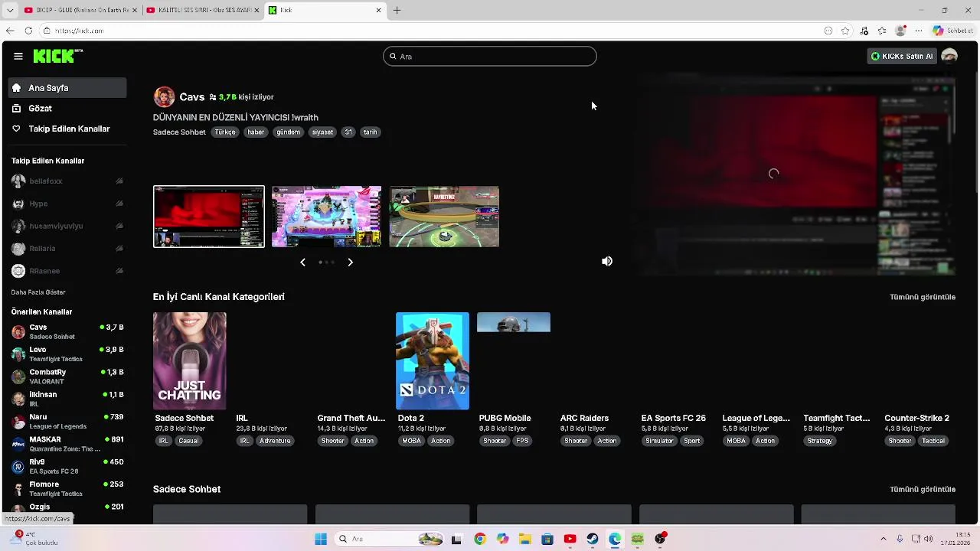
Task: Expand Daha Fazla Göster list
Action: tap(38, 292)
